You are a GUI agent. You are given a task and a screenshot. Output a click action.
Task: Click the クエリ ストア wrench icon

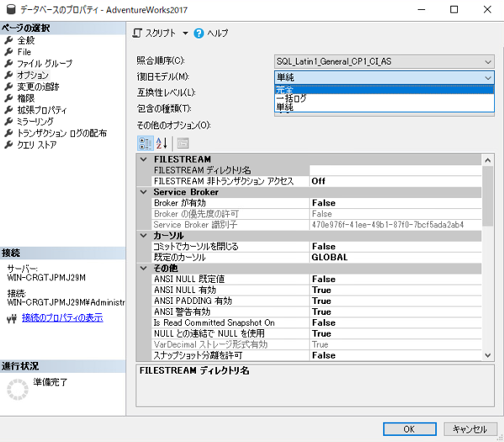pyautogui.click(x=8, y=145)
